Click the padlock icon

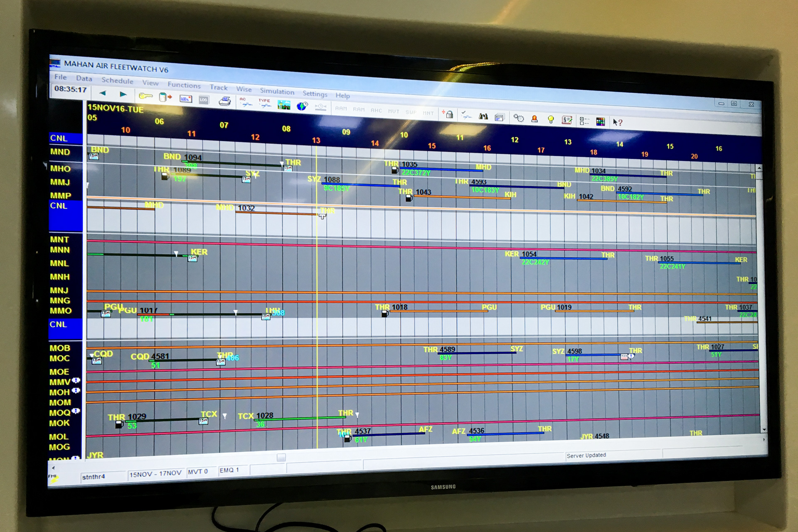(448, 114)
